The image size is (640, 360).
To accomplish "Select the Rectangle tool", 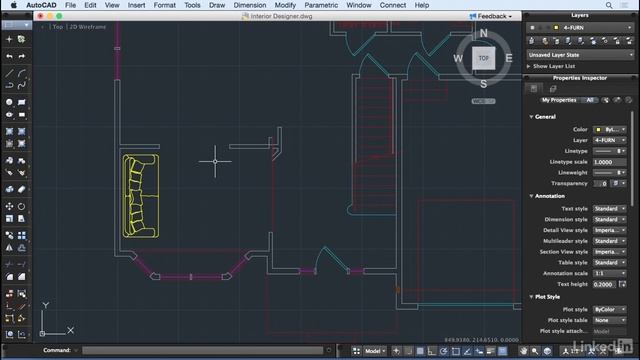I will 22,102.
